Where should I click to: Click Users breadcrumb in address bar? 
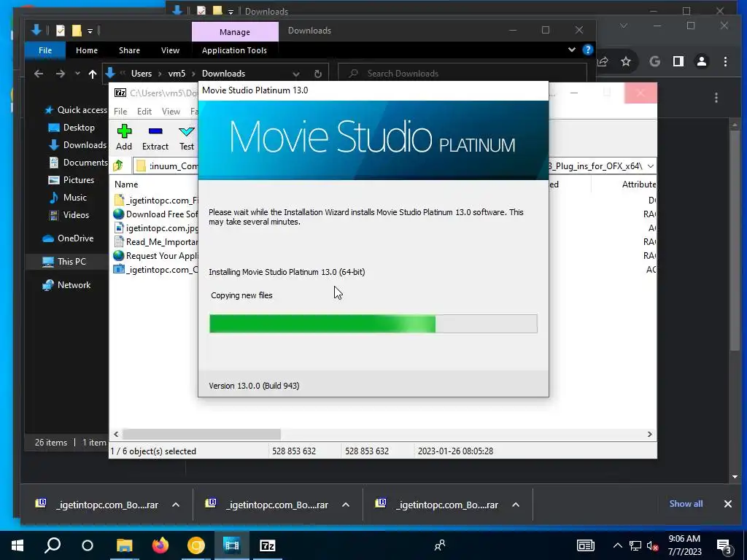click(142, 74)
